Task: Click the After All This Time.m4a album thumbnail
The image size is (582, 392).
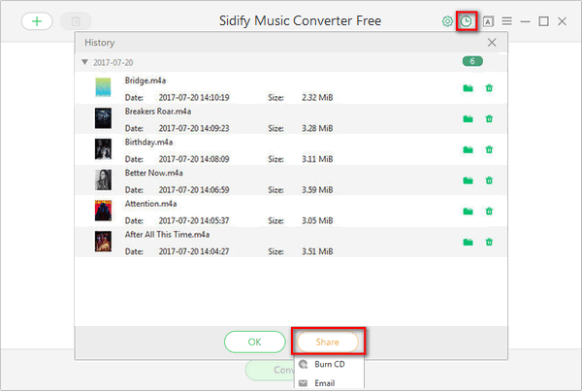Action: 103,242
